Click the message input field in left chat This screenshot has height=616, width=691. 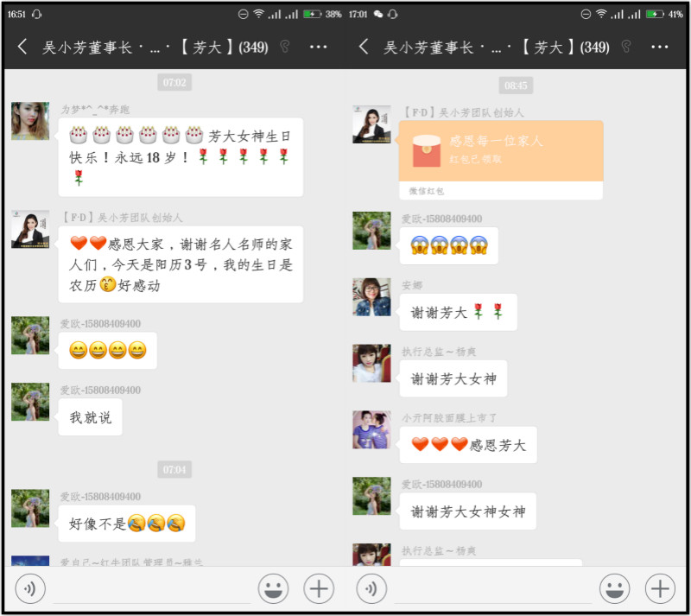(x=151, y=590)
